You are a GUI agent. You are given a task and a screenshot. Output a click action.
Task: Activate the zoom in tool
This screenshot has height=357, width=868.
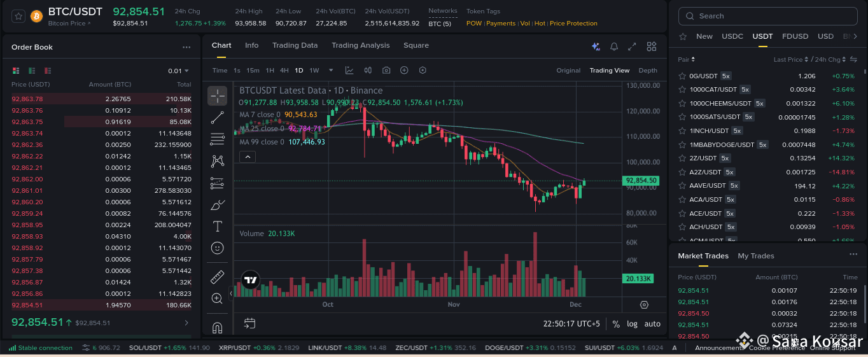[x=218, y=298]
